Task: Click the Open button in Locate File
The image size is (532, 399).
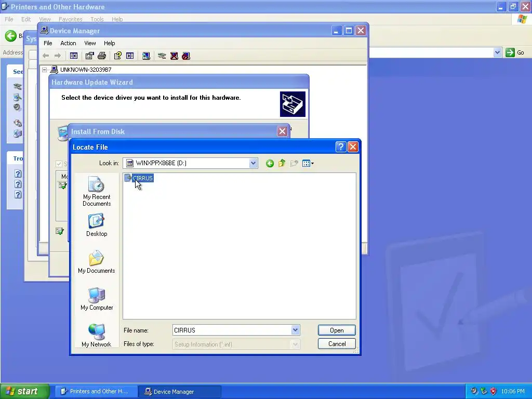Action: pyautogui.click(x=337, y=330)
